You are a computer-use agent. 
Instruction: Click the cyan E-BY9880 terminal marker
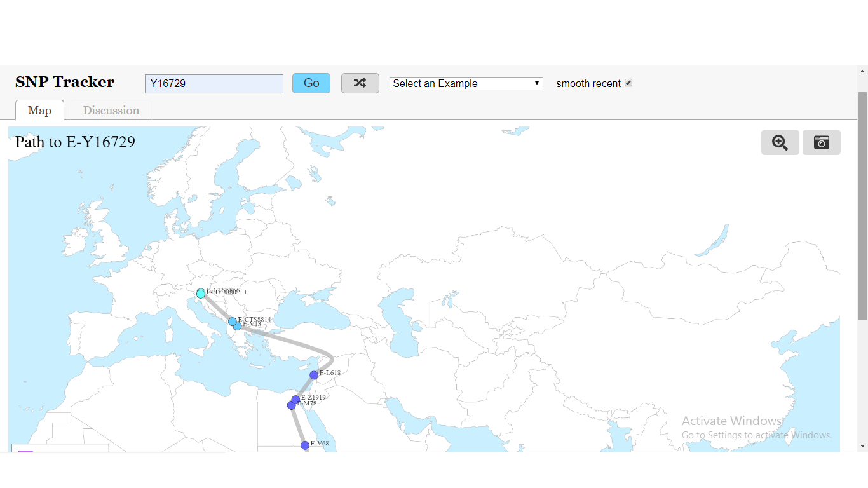tap(201, 294)
